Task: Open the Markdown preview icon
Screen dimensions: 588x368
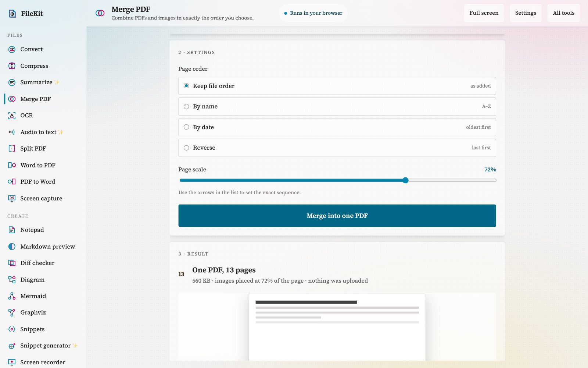Action: [x=12, y=247]
